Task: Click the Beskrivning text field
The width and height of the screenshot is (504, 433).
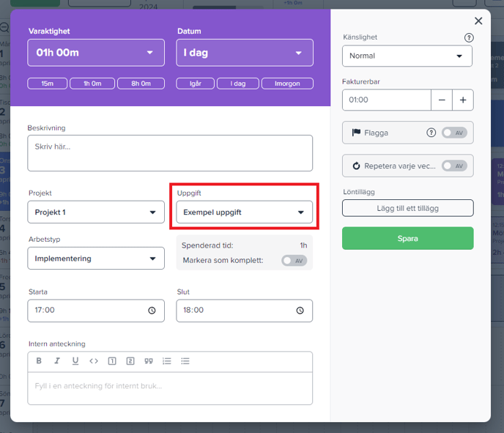Action: click(x=170, y=153)
